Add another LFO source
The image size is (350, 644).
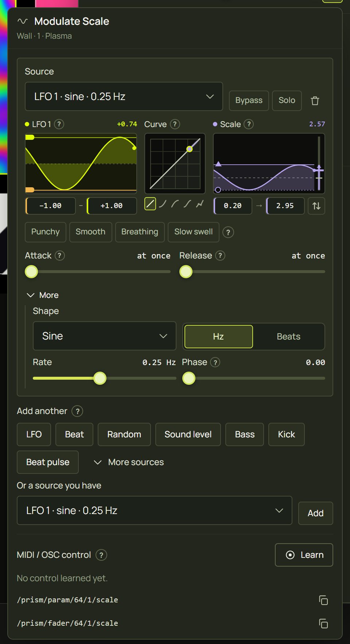click(x=34, y=434)
